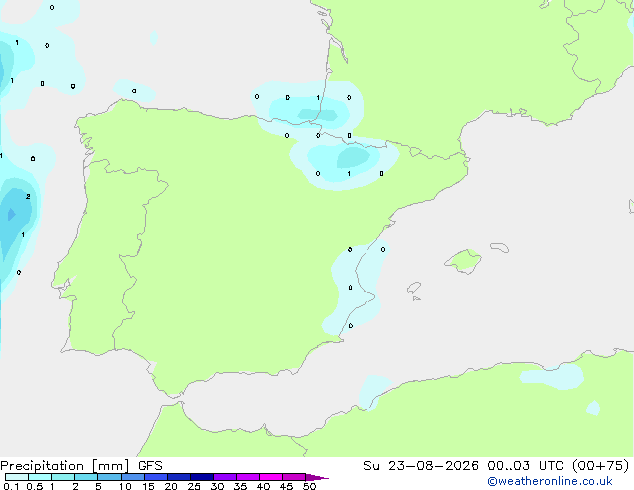The height and width of the screenshot is (490, 634).
Task: Select the '25' legend scale label
Action: click(x=194, y=486)
